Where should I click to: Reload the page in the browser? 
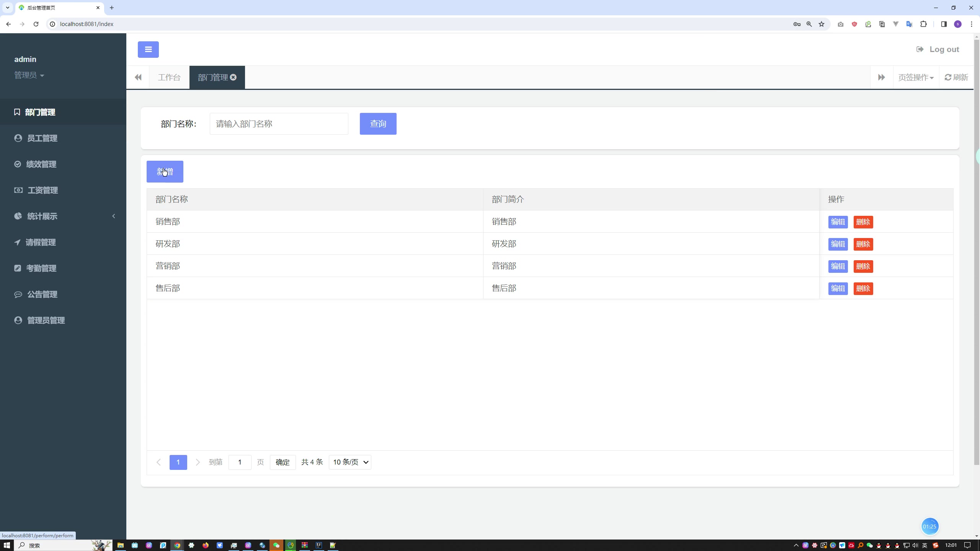tap(36, 24)
